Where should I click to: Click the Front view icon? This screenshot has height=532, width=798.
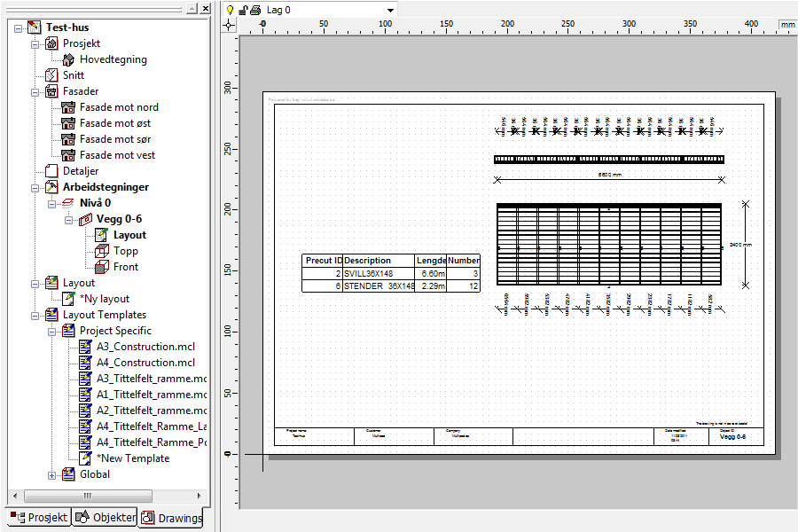[x=102, y=267]
